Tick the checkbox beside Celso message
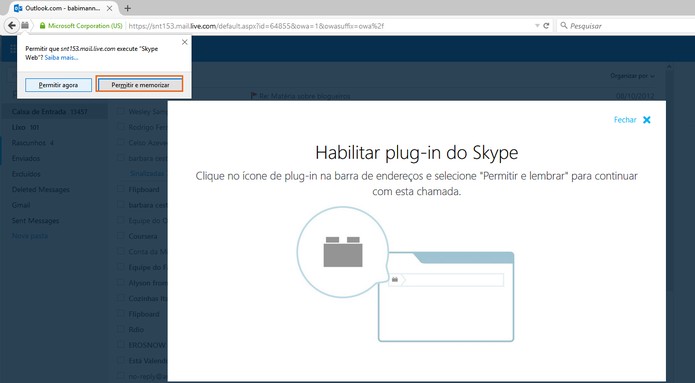Screen dimensions: 695x383 click(120, 142)
